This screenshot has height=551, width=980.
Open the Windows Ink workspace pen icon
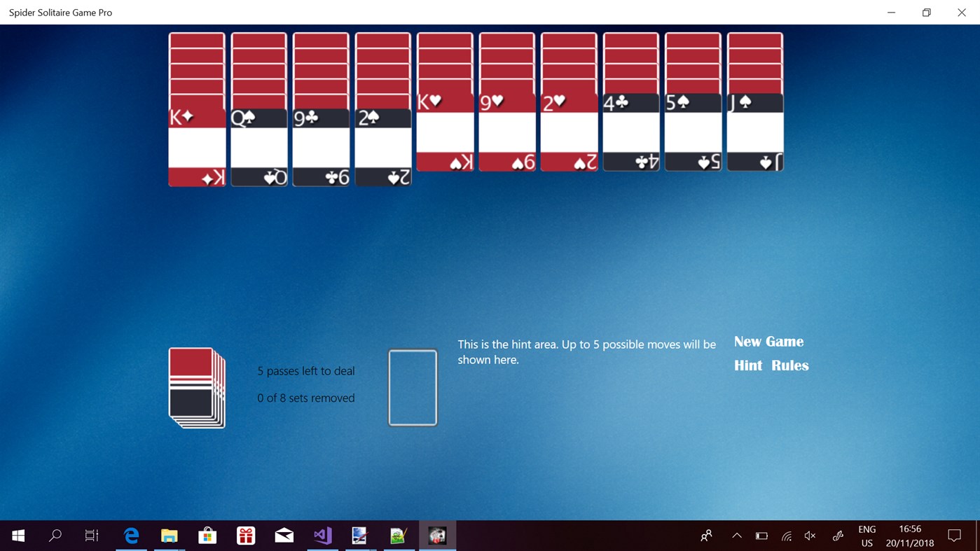(x=838, y=535)
